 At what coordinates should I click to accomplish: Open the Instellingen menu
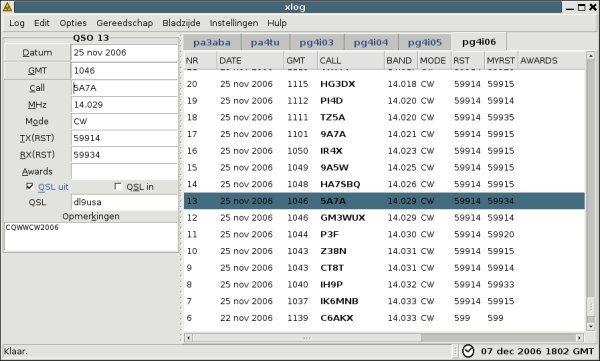pos(233,23)
